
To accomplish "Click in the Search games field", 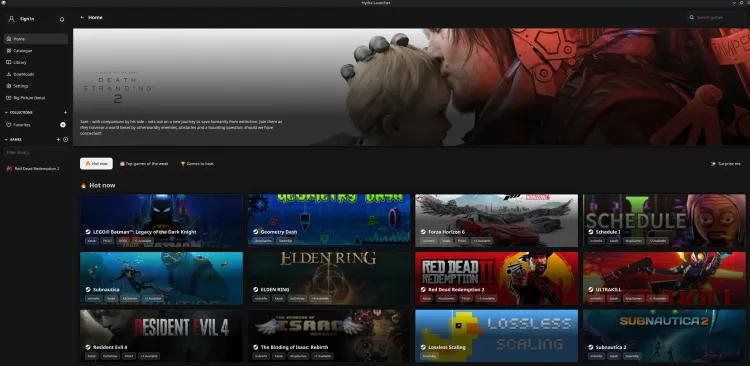I will (715, 17).
